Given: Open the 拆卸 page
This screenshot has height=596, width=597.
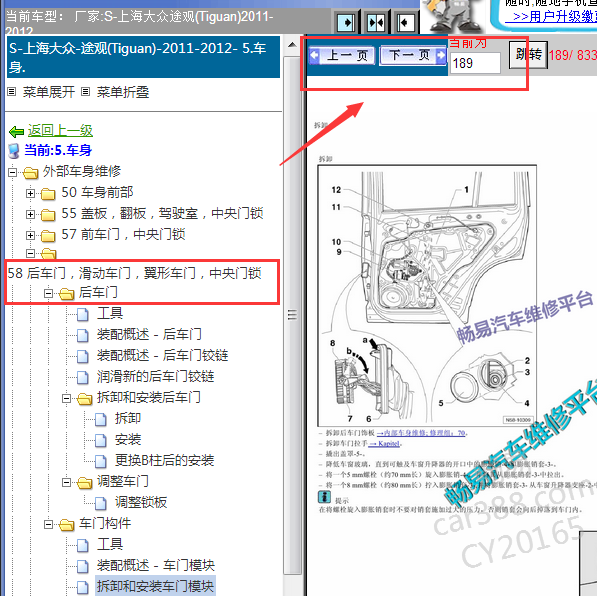Looking at the screenshot, I should click(x=128, y=418).
